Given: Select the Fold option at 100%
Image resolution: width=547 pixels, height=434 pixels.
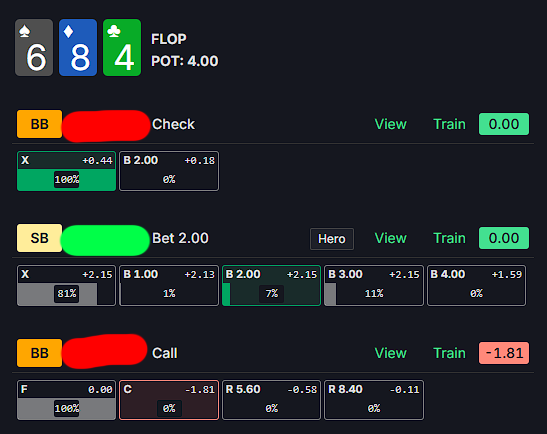Looking at the screenshot, I should coord(66,400).
